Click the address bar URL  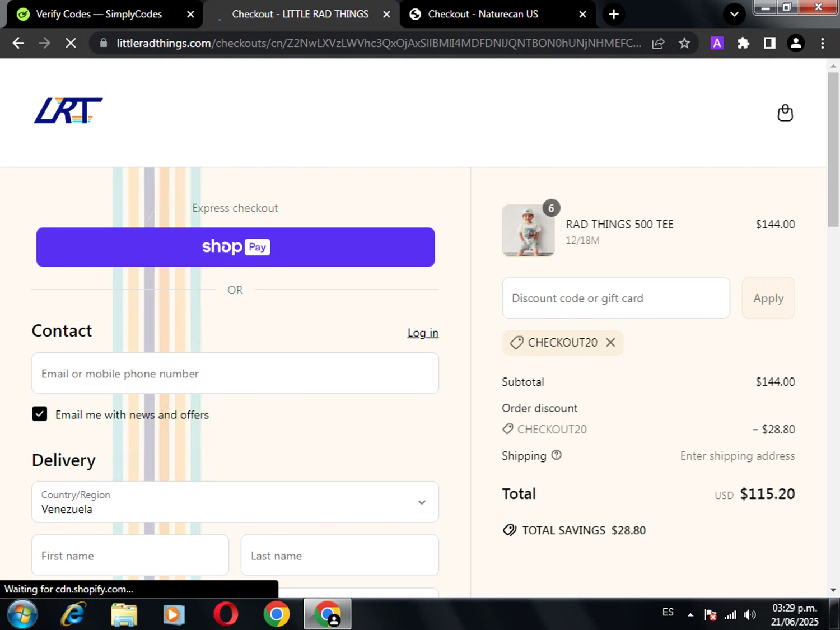[379, 43]
